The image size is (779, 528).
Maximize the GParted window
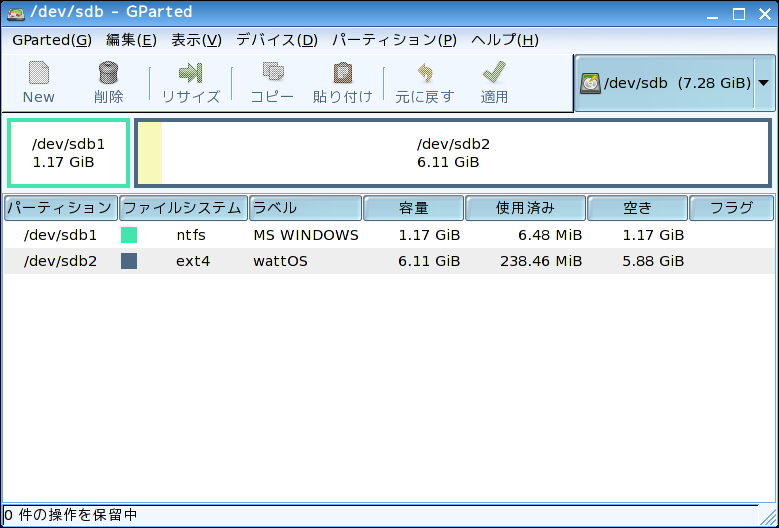739,14
